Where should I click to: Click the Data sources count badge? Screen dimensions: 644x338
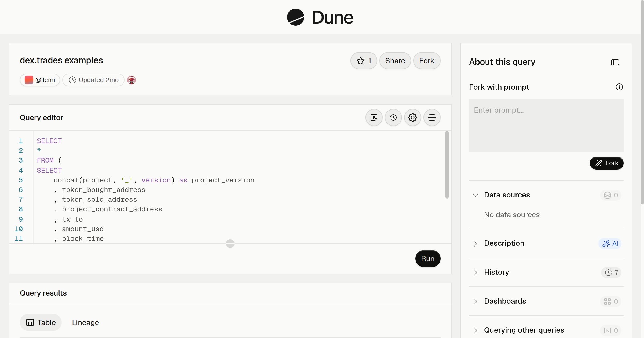611,195
